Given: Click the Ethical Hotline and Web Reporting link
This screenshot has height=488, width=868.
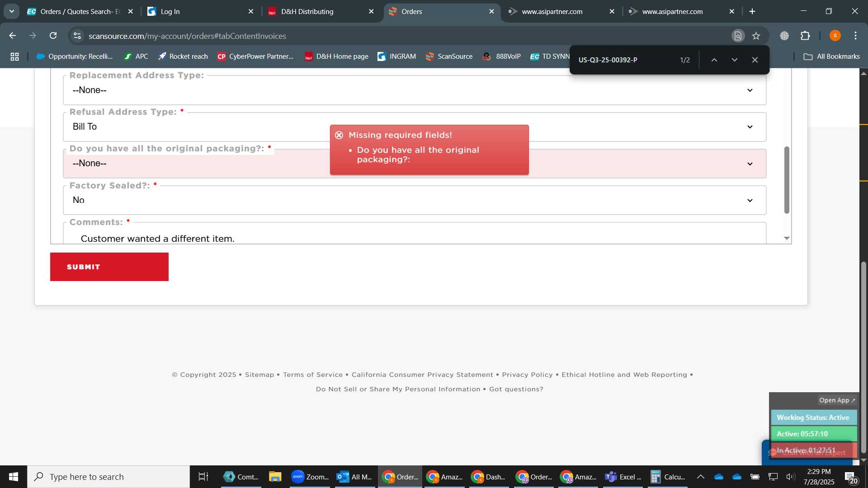Looking at the screenshot, I should (x=624, y=375).
